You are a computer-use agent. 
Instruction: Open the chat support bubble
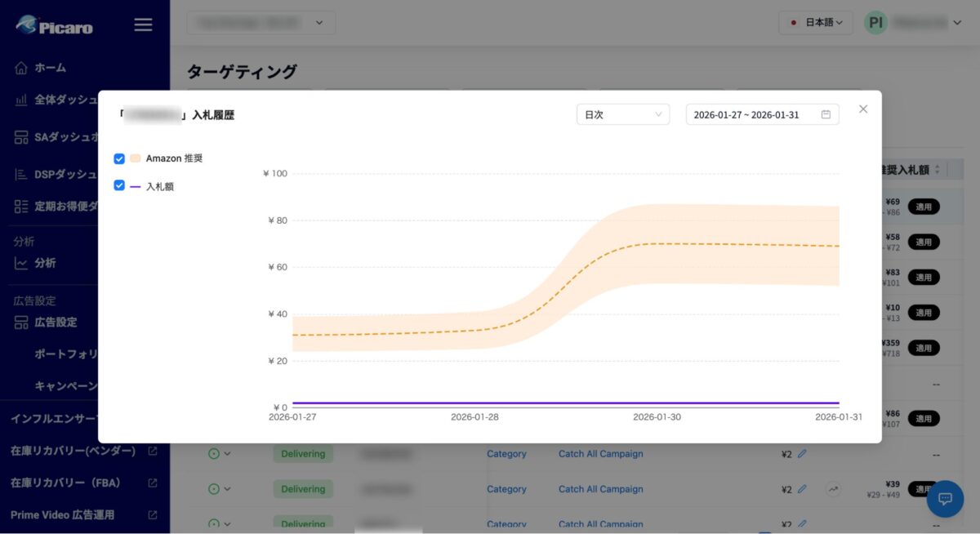pyautogui.click(x=945, y=498)
